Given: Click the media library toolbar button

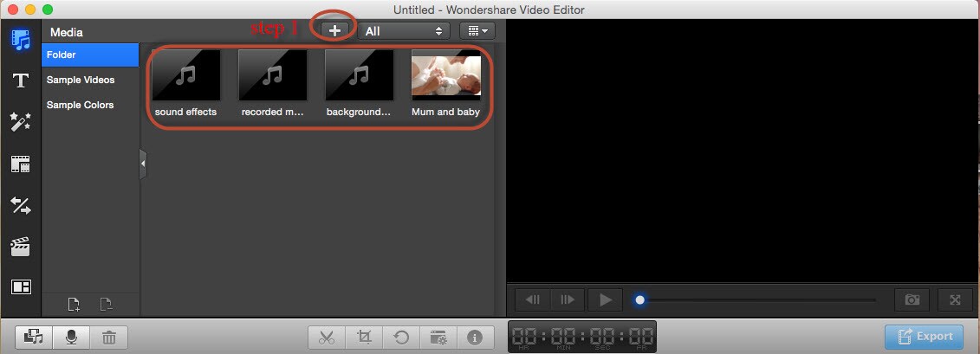Looking at the screenshot, I should pos(33,338).
